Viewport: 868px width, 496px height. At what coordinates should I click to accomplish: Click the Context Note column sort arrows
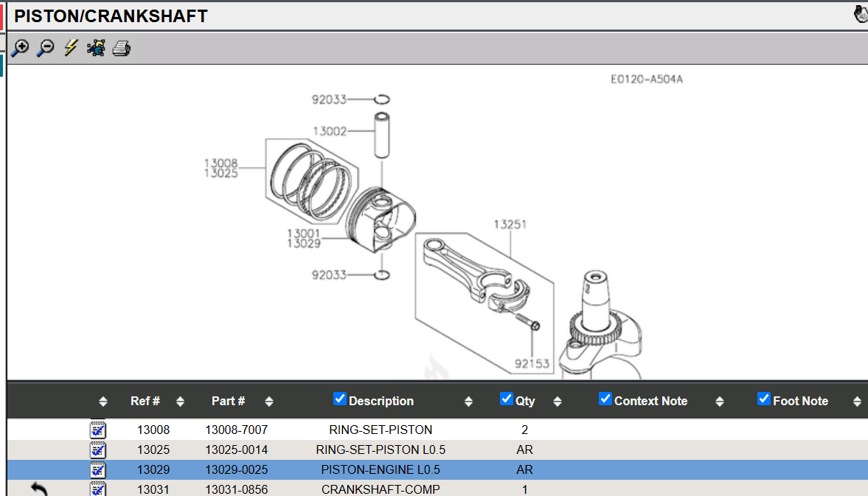[x=719, y=402]
